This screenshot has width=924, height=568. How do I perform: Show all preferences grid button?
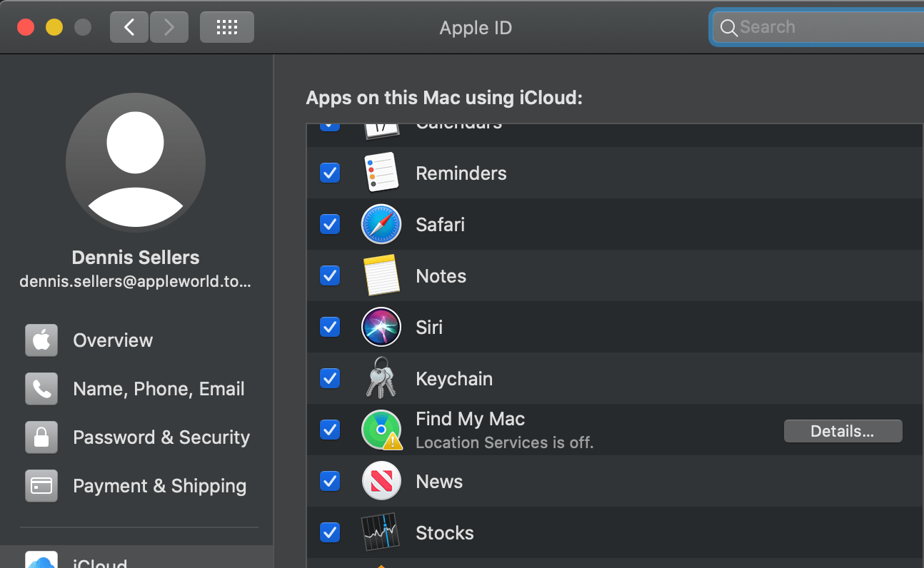coord(226,27)
